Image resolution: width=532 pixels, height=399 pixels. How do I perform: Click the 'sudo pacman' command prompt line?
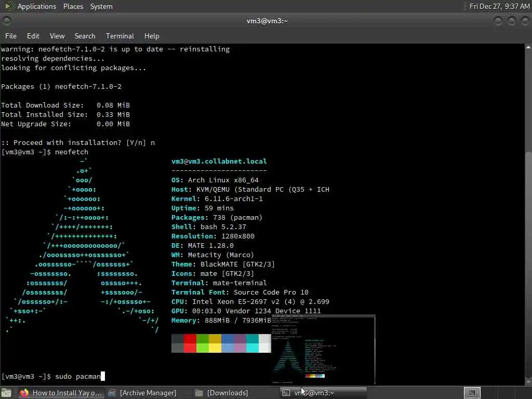(x=53, y=376)
